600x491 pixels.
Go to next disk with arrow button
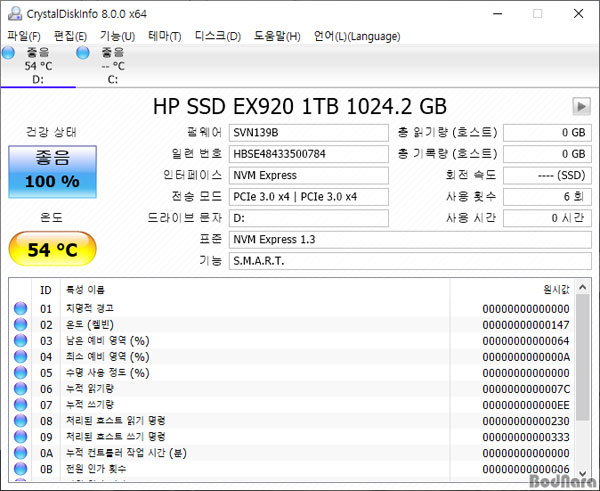[x=581, y=106]
